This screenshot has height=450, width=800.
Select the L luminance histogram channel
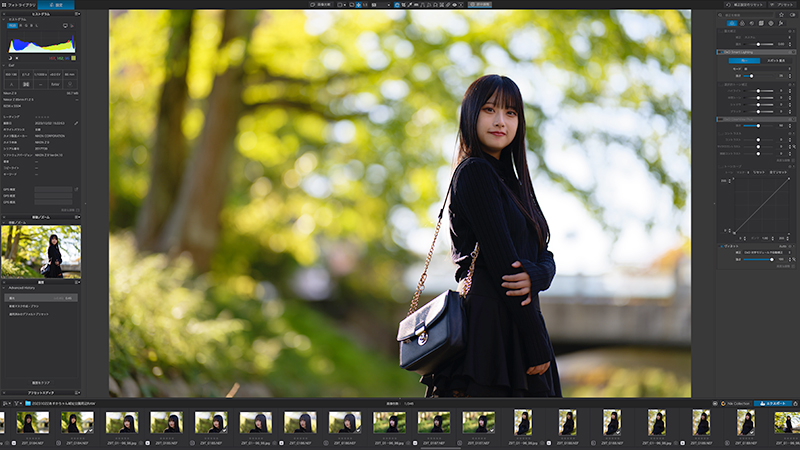tap(36, 26)
